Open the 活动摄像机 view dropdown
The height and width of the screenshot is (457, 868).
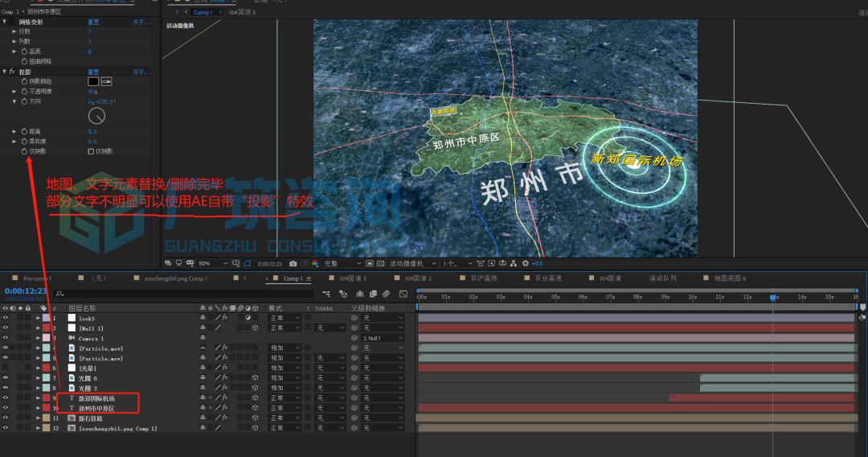click(411, 263)
